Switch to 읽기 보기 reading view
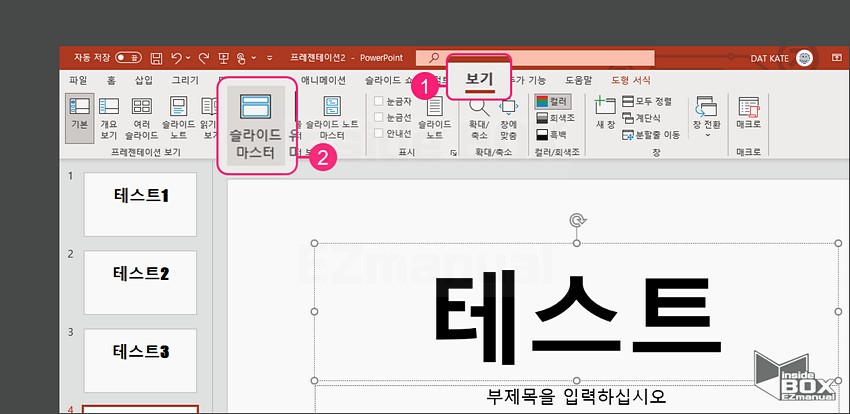 208,118
